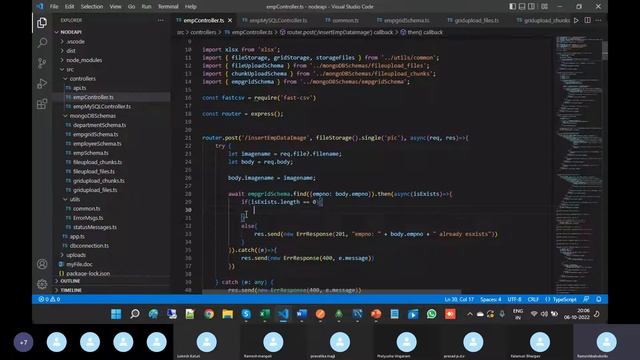Click notifications bell in status bar

point(599,299)
